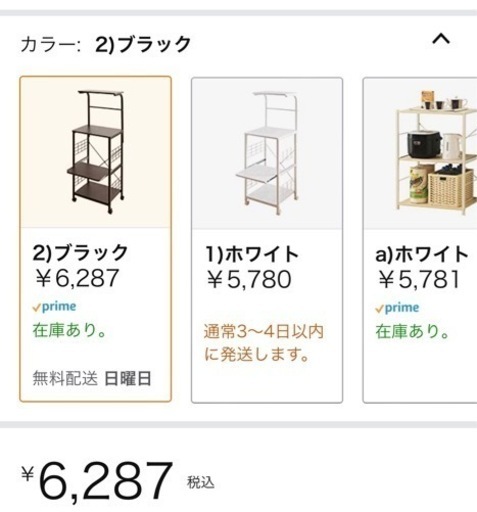The height and width of the screenshot is (512, 477).
Task: Click 無料配送 日曜日 delivery text
Action: click(92, 379)
